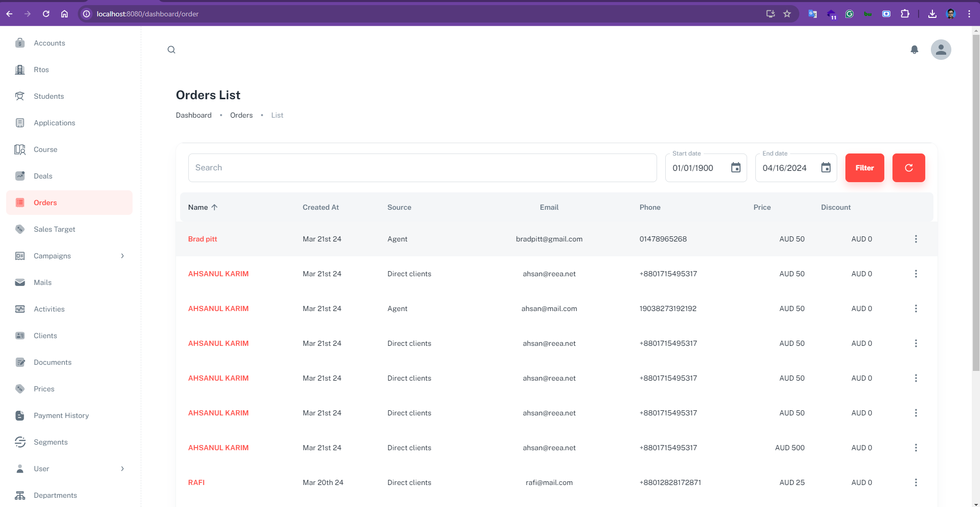Click the red reset refresh button

(908, 168)
